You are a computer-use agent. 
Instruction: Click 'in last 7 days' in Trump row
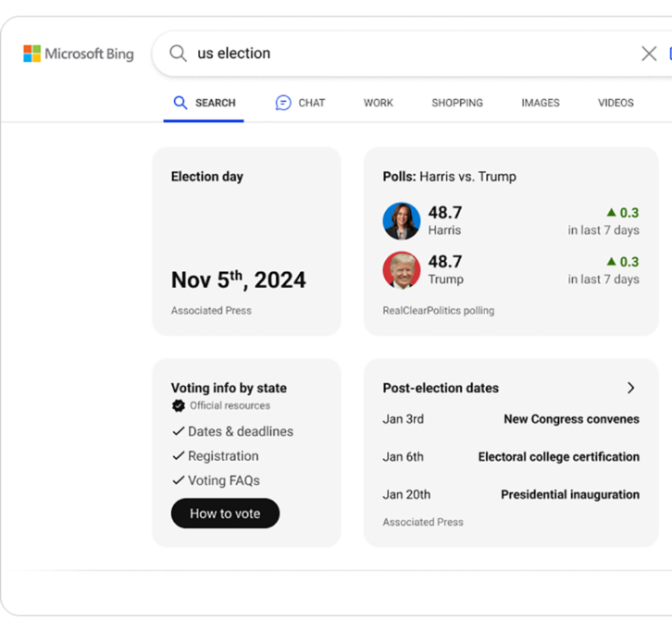(x=604, y=279)
